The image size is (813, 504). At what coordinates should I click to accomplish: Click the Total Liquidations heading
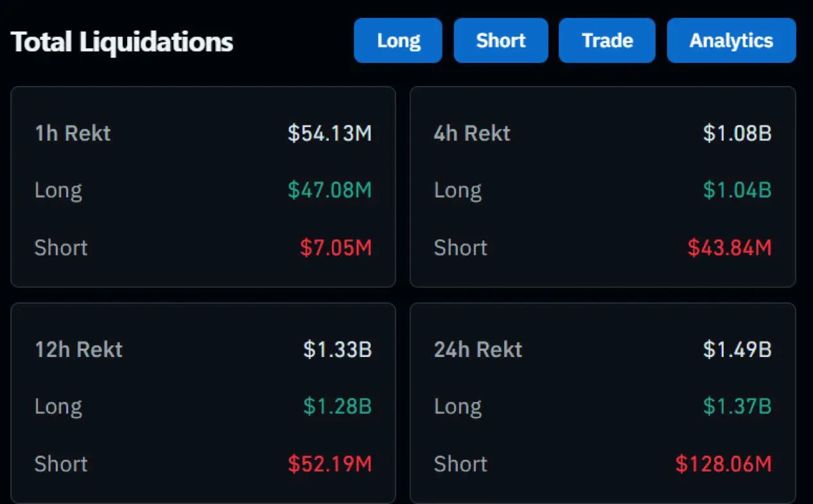click(x=122, y=42)
